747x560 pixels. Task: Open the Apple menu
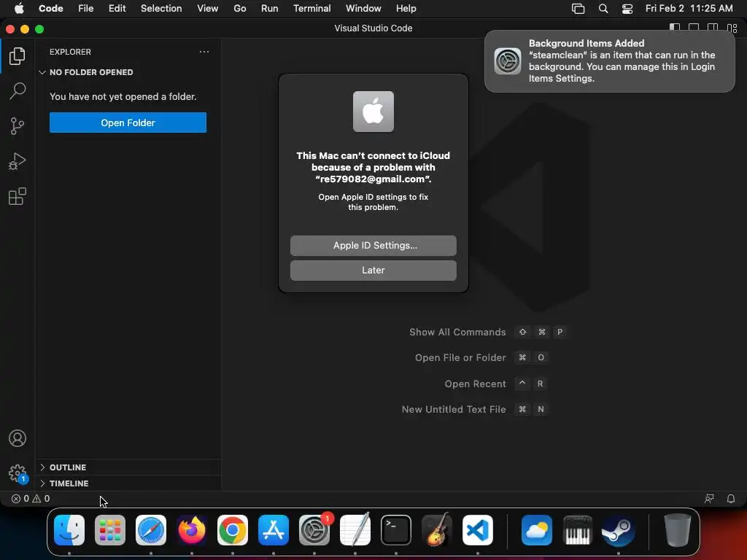19,9
